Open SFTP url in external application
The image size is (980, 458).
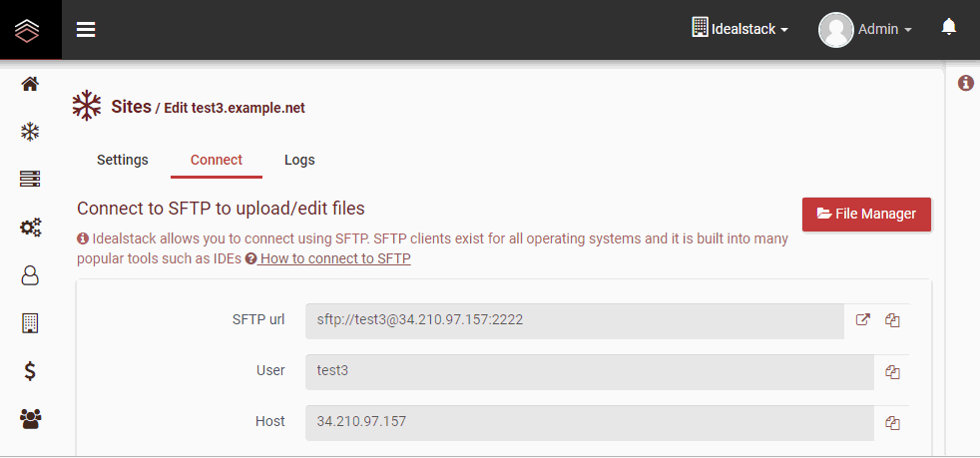coord(862,320)
